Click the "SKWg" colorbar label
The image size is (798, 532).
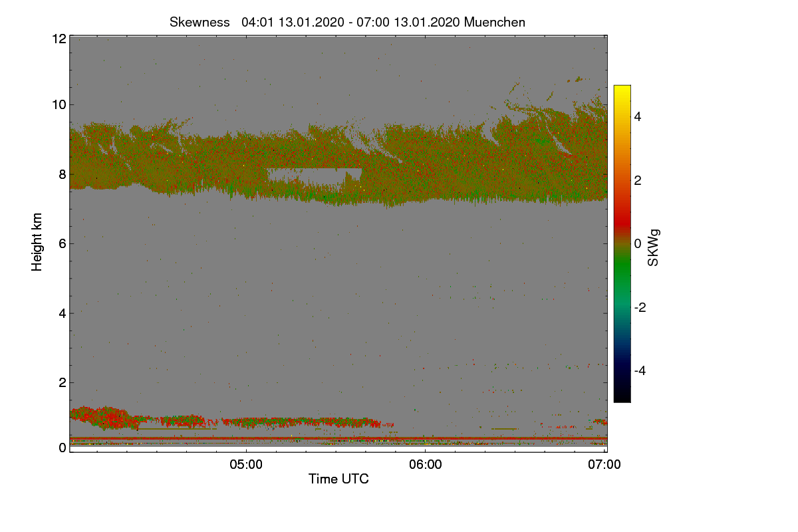point(654,249)
